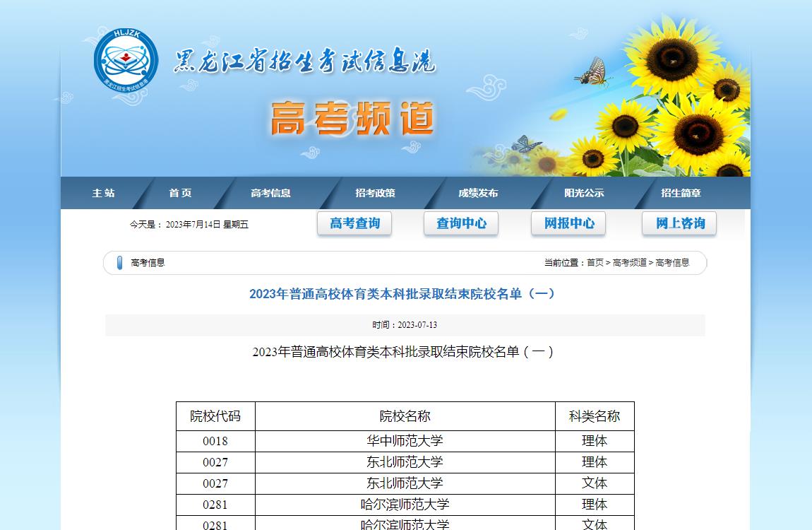Go to 首页 in navigation bar

click(180, 193)
